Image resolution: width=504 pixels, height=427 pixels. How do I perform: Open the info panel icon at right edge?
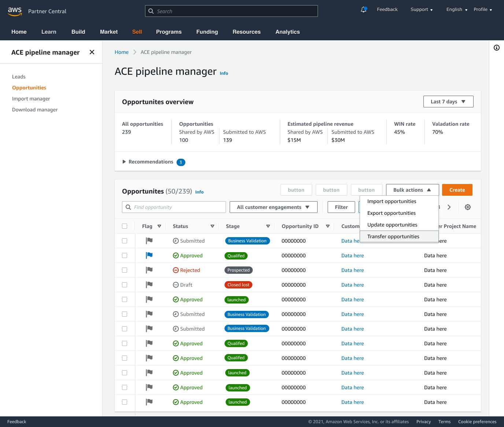[x=497, y=48]
